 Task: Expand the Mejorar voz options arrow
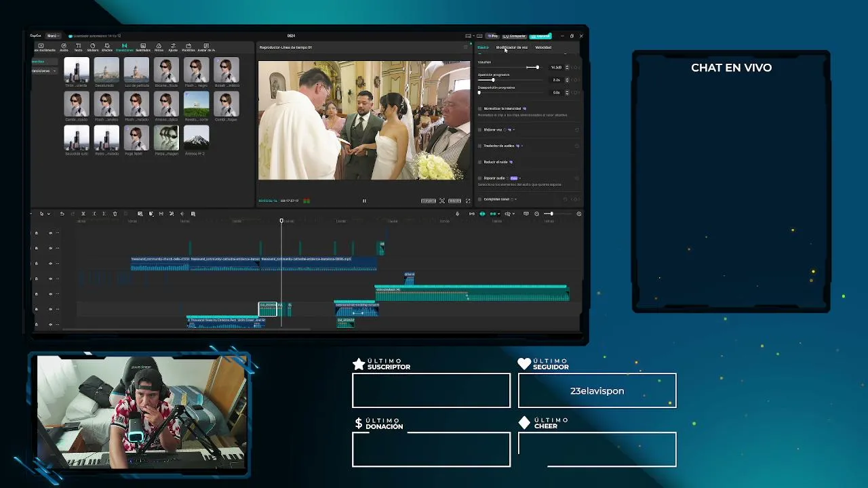[x=513, y=129]
